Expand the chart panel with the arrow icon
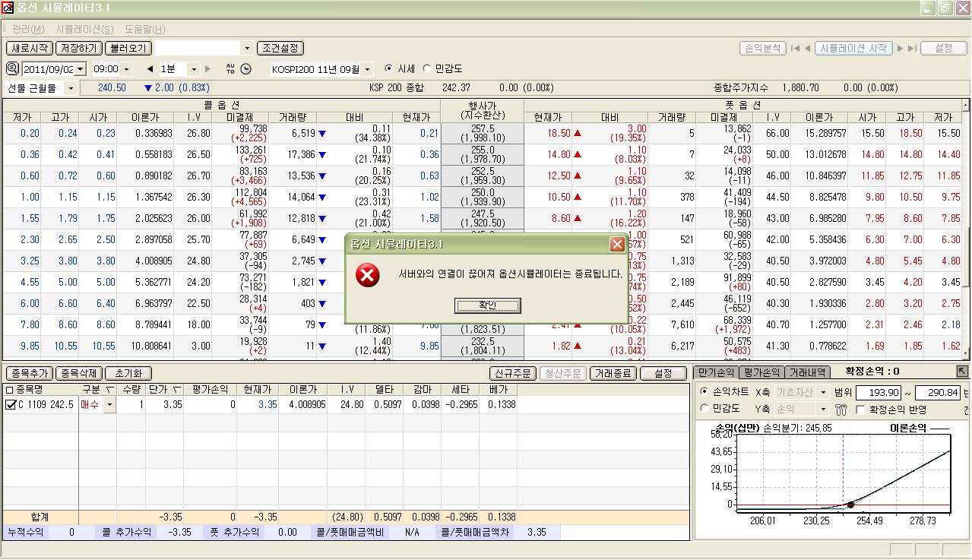Image resolution: width=972 pixels, height=560 pixels. tap(962, 371)
